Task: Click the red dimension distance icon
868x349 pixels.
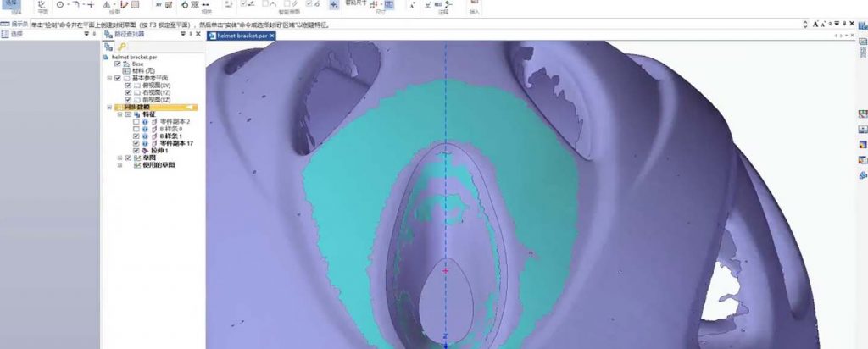Action: pyautogui.click(x=373, y=4)
